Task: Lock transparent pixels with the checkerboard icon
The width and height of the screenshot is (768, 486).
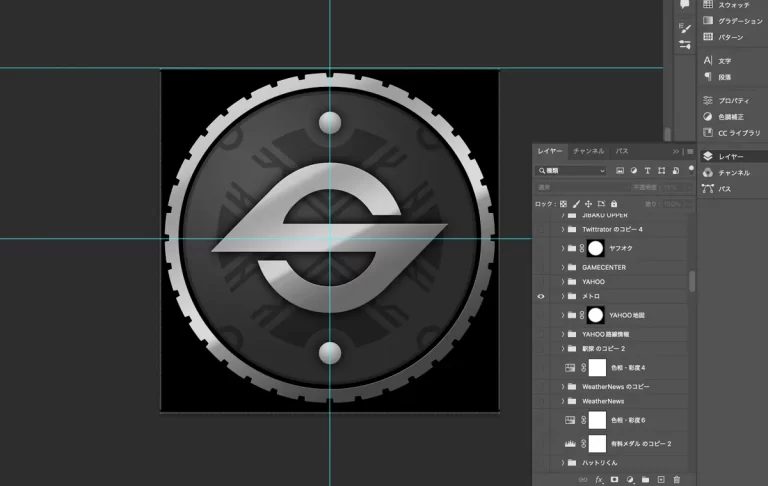Action: click(564, 204)
